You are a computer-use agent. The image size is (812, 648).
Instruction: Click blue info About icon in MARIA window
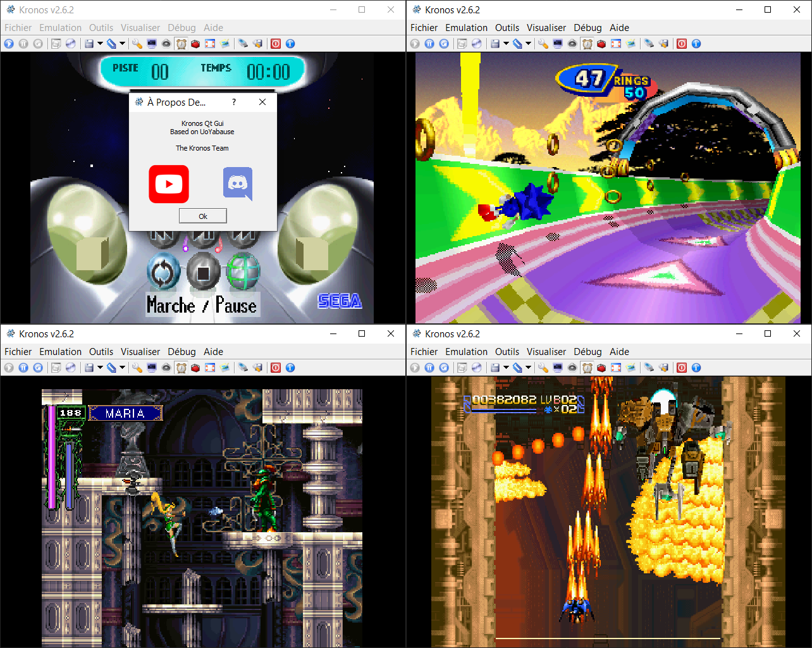(x=290, y=368)
